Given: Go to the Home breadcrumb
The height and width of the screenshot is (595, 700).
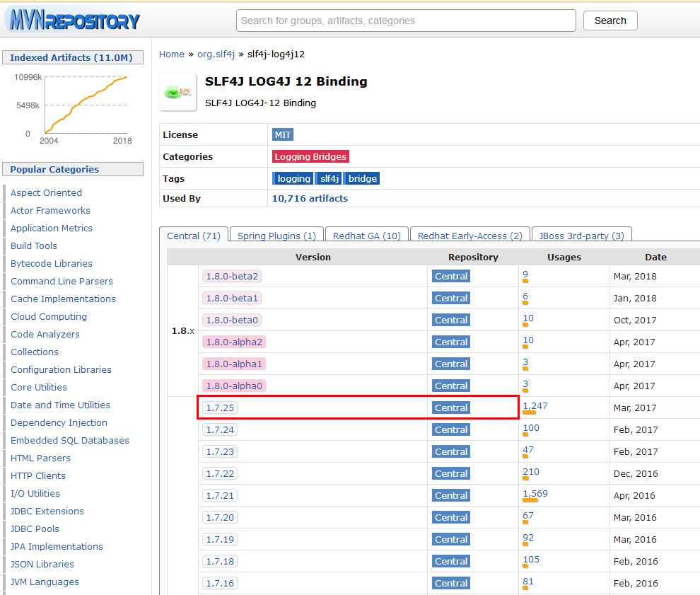Looking at the screenshot, I should 171,54.
